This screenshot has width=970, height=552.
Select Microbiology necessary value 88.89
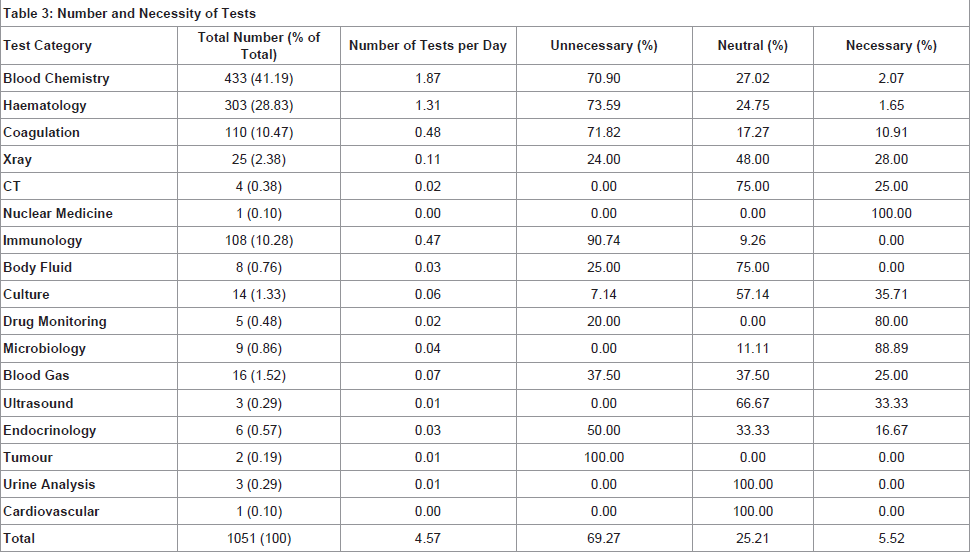891,348
